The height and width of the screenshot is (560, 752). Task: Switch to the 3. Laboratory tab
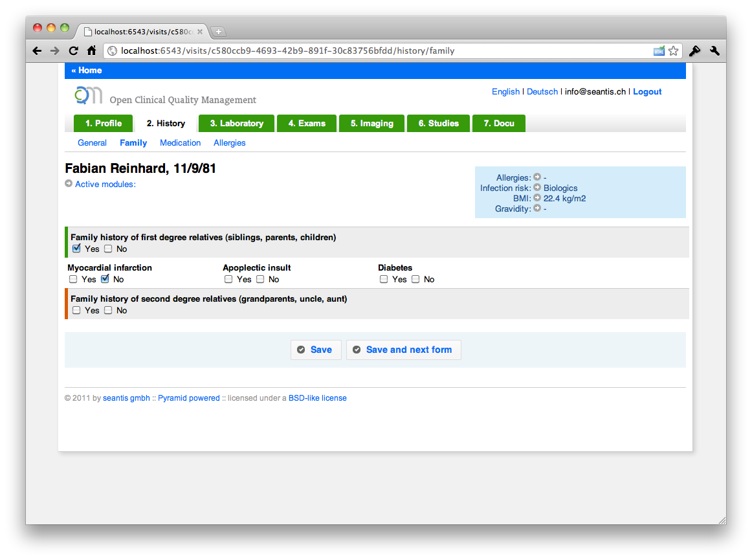[x=236, y=123]
